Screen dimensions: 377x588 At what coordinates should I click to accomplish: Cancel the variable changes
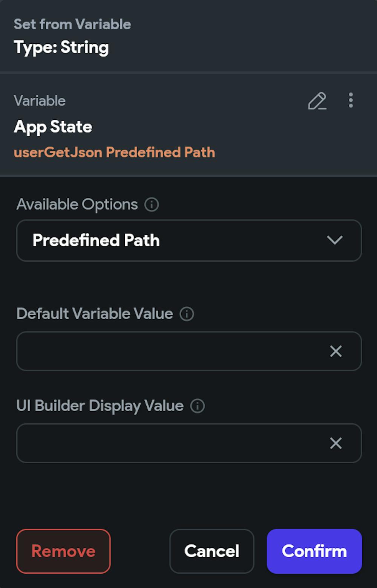point(211,551)
